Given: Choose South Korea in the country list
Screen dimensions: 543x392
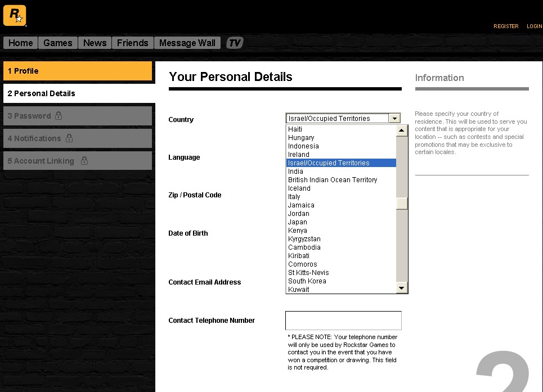Looking at the screenshot, I should point(307,281).
